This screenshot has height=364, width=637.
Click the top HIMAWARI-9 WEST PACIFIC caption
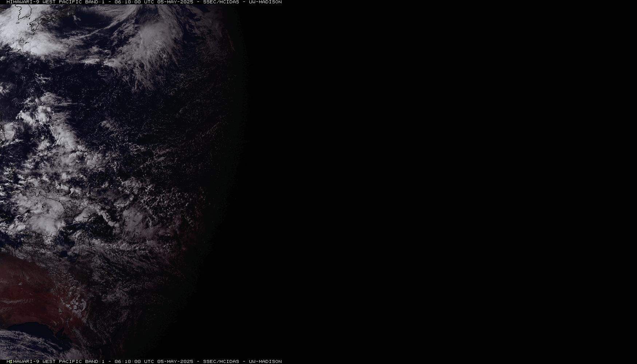pos(44,2)
